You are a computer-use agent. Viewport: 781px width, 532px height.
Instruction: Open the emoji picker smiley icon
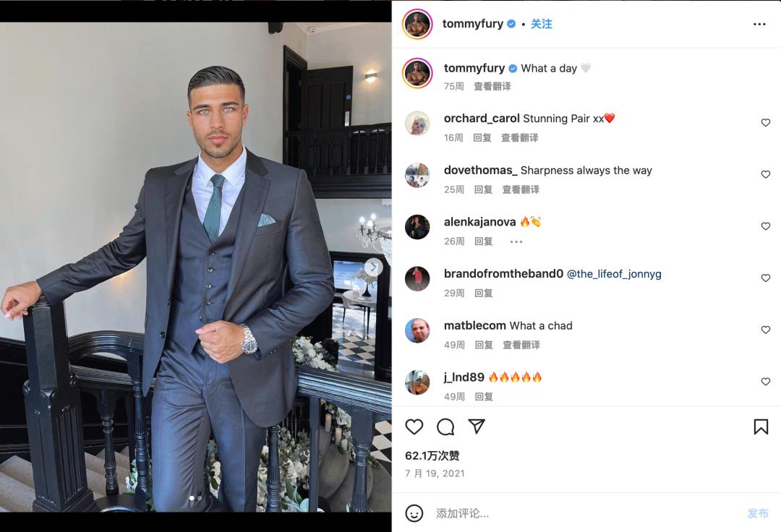coord(414,513)
